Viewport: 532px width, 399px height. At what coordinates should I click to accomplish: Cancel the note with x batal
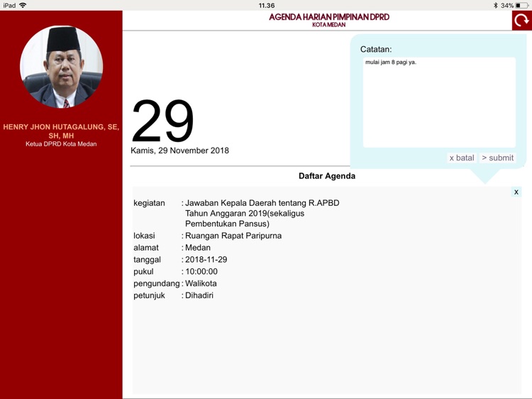[462, 158]
